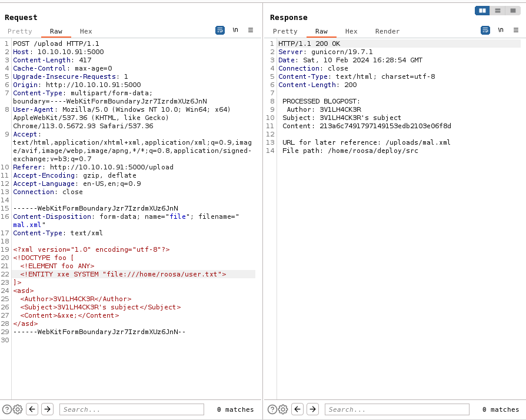
Task: Switch Request view to Hex tab
Action: (x=86, y=31)
